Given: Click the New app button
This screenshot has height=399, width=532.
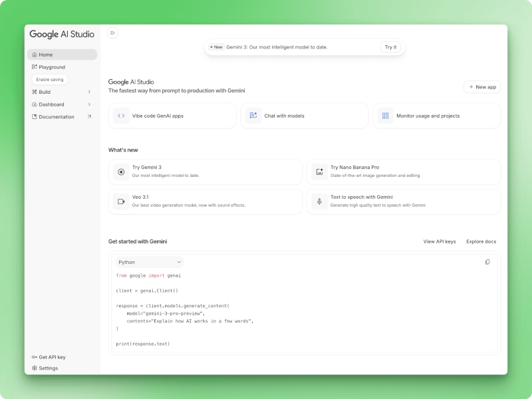Looking at the screenshot, I should (481, 86).
